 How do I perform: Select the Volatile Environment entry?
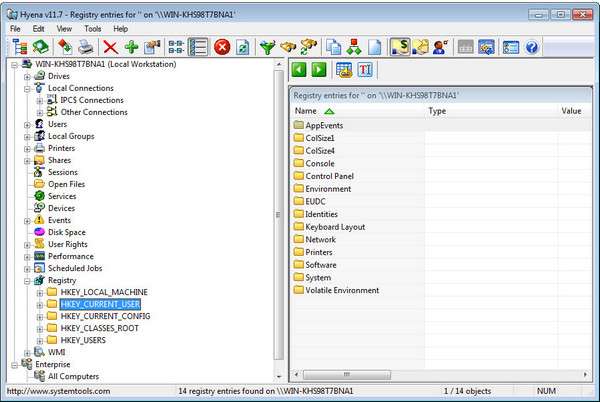coord(342,291)
